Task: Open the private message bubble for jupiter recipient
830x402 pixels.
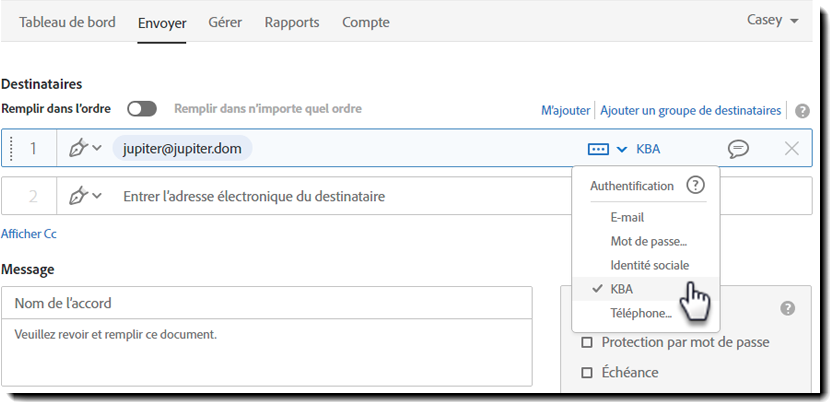Action: tap(738, 149)
